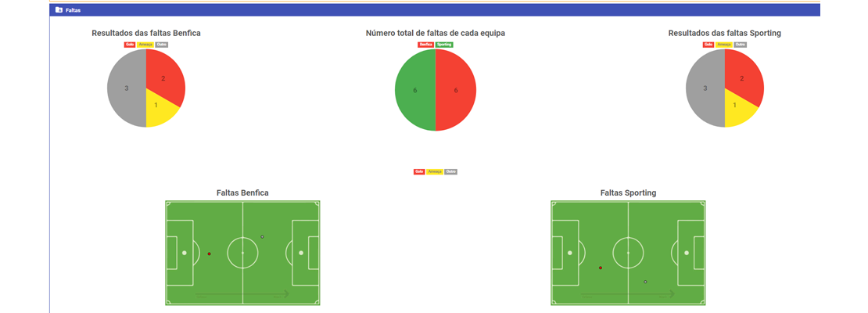Toggle Outro legend in Sporting results chart
The height and width of the screenshot is (313, 868).
pos(741,45)
